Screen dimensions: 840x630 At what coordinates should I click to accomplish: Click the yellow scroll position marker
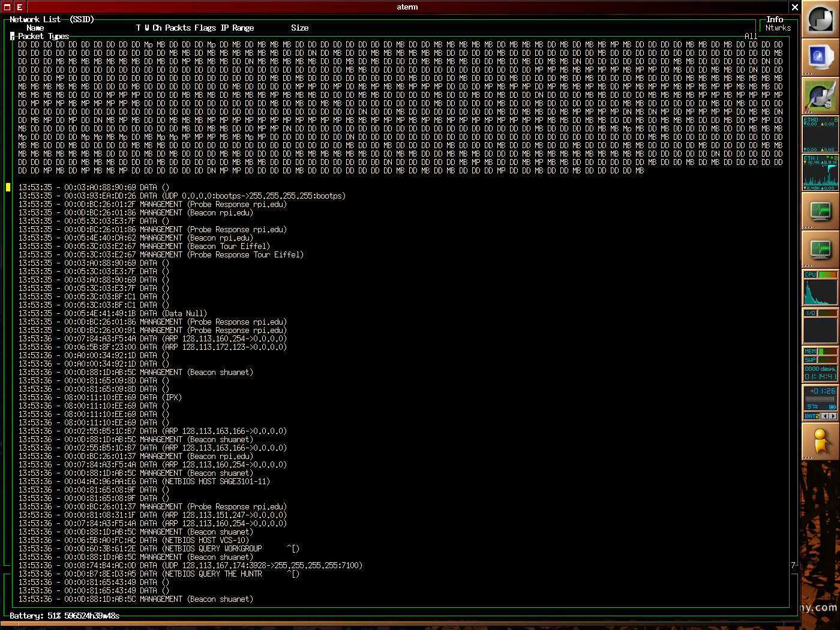[8, 187]
